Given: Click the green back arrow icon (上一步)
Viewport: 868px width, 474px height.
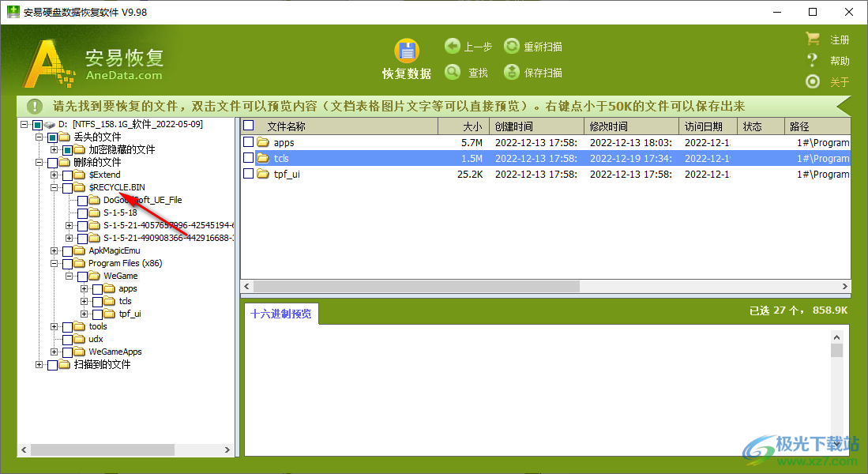Looking at the screenshot, I should tap(453, 46).
